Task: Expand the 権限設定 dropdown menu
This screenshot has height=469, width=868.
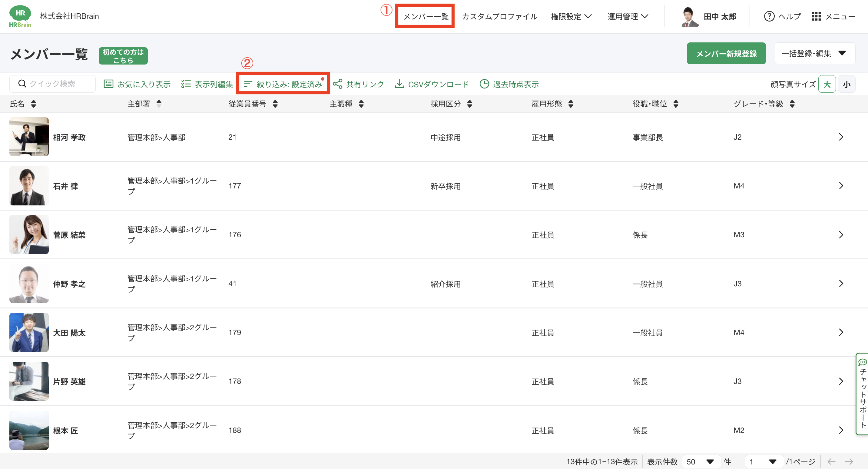Action: coord(571,16)
